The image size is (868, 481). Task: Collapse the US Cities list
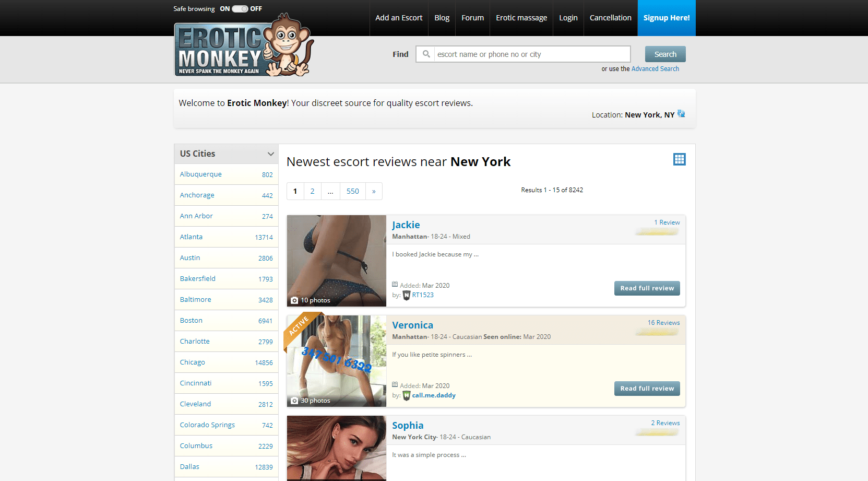pyautogui.click(x=270, y=154)
